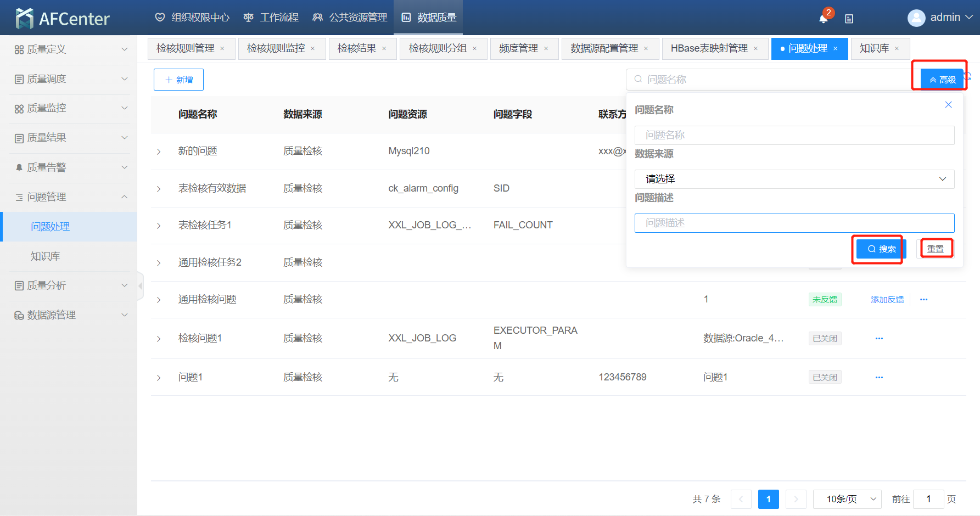This screenshot has width=980, height=516.
Task: Open the 工作流程 top menu
Action: [272, 18]
